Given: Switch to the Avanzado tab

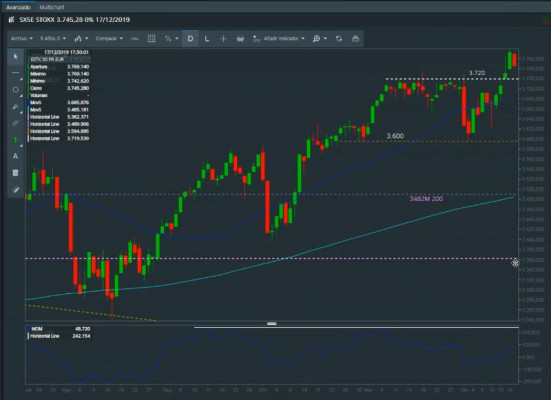Looking at the screenshot, I should 18,7.
